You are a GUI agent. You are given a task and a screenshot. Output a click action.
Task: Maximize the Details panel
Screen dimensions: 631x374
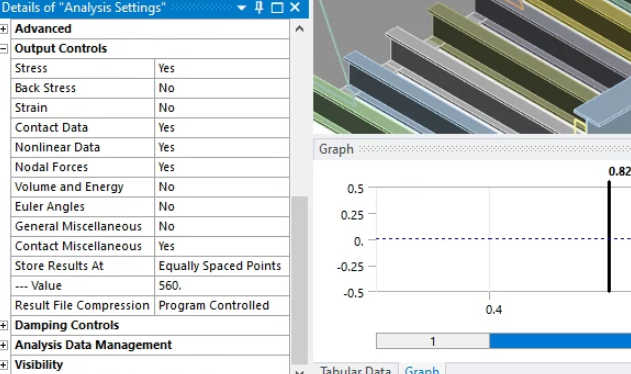277,8
